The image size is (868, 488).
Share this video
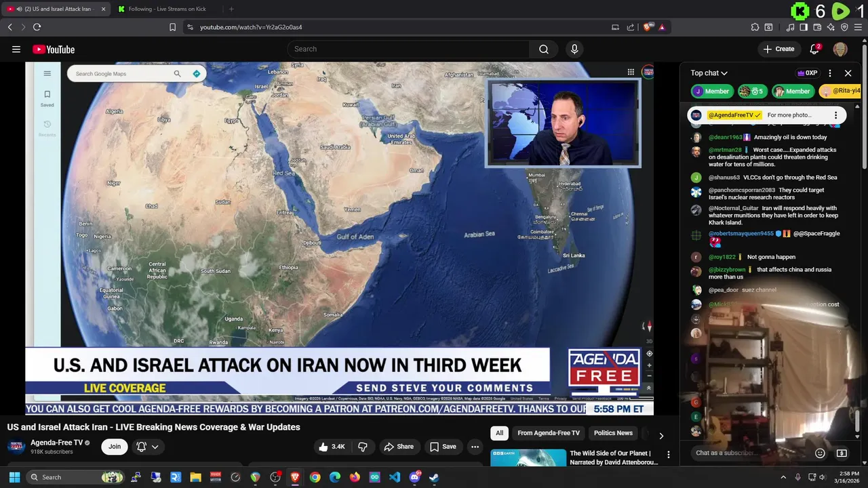point(399,447)
